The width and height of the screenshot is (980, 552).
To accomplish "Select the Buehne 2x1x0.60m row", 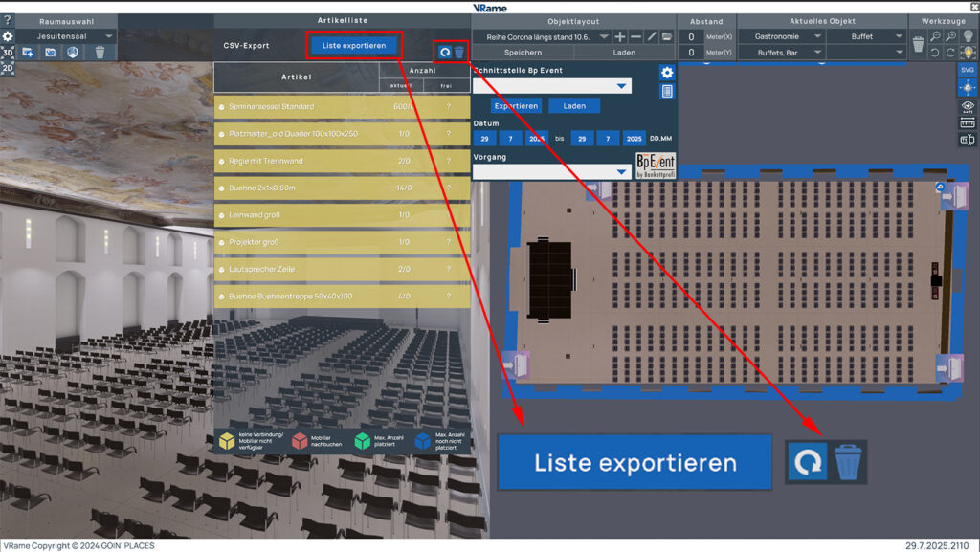I will 342,188.
